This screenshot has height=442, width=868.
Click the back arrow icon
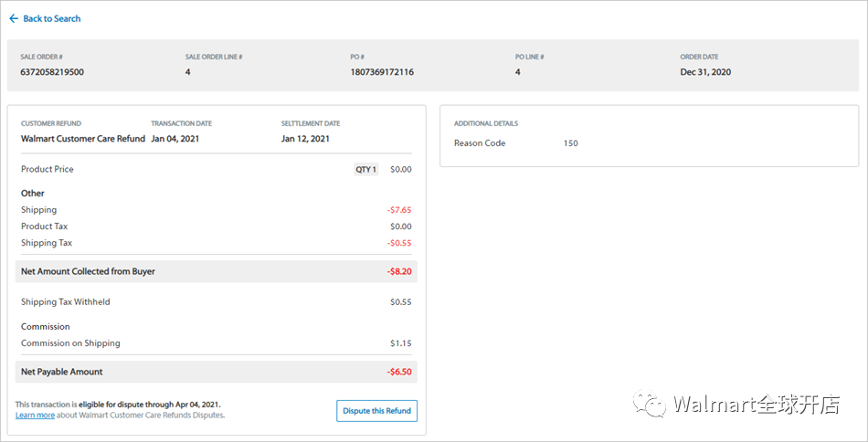pyautogui.click(x=14, y=18)
